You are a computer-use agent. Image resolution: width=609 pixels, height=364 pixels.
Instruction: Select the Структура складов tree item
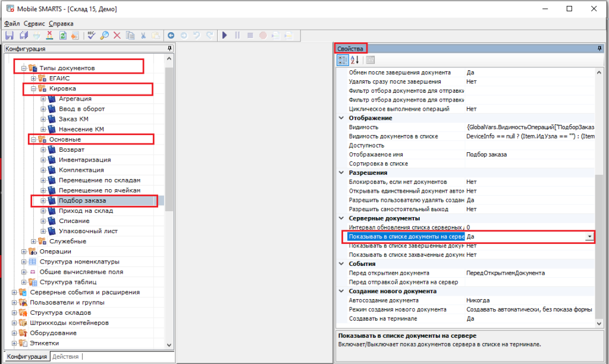coord(60,312)
